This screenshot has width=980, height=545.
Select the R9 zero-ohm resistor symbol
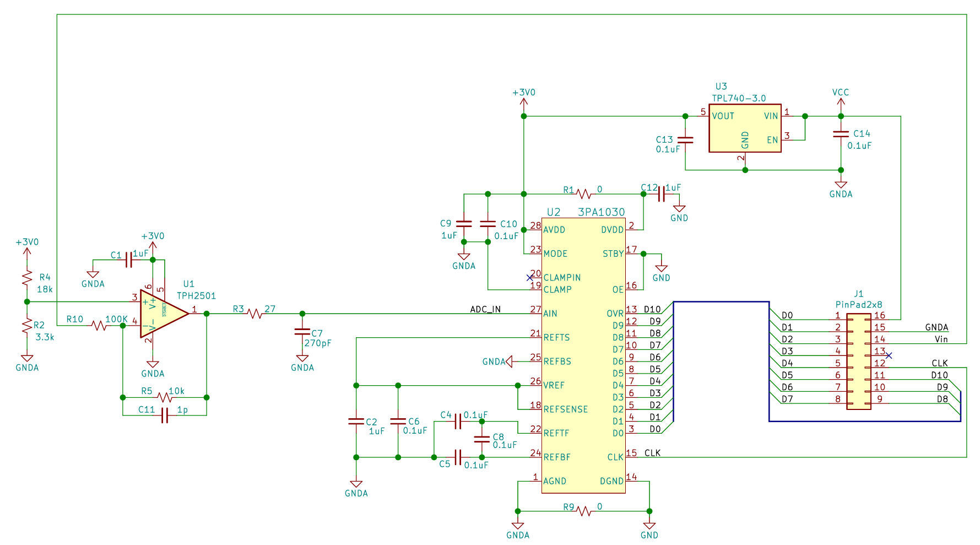[584, 511]
